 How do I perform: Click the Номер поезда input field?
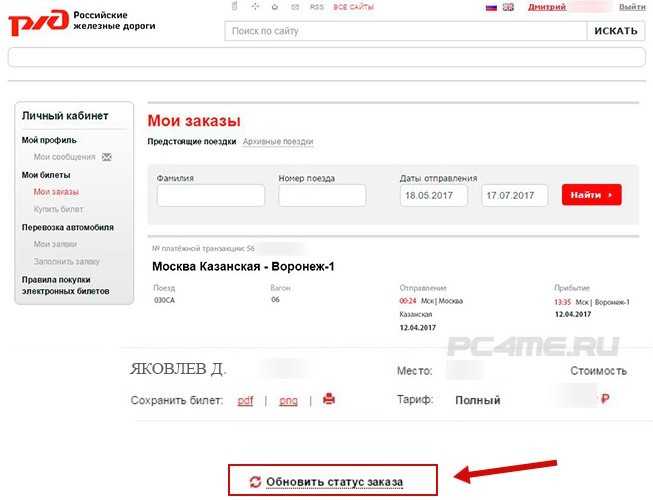(322, 195)
